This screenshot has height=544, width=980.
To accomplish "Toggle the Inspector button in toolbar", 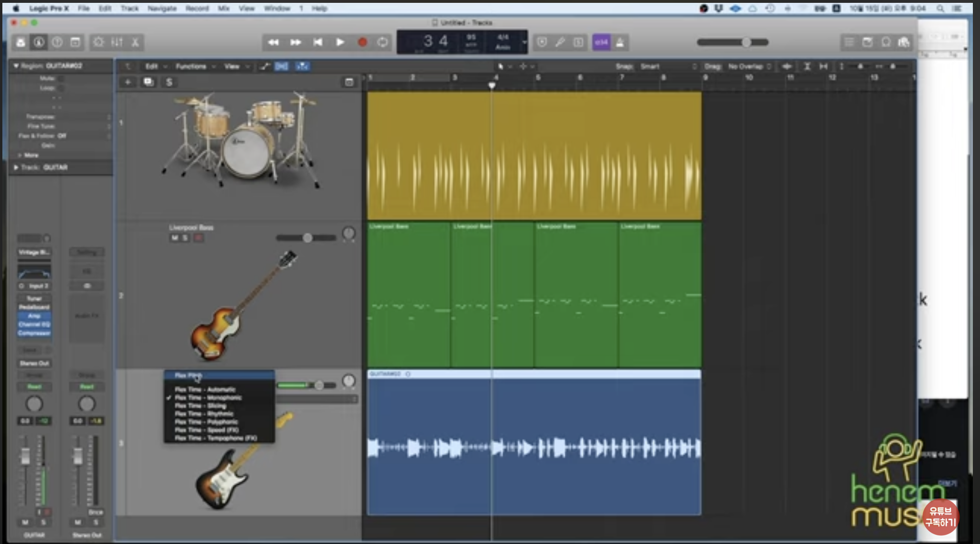I will click(x=39, y=42).
